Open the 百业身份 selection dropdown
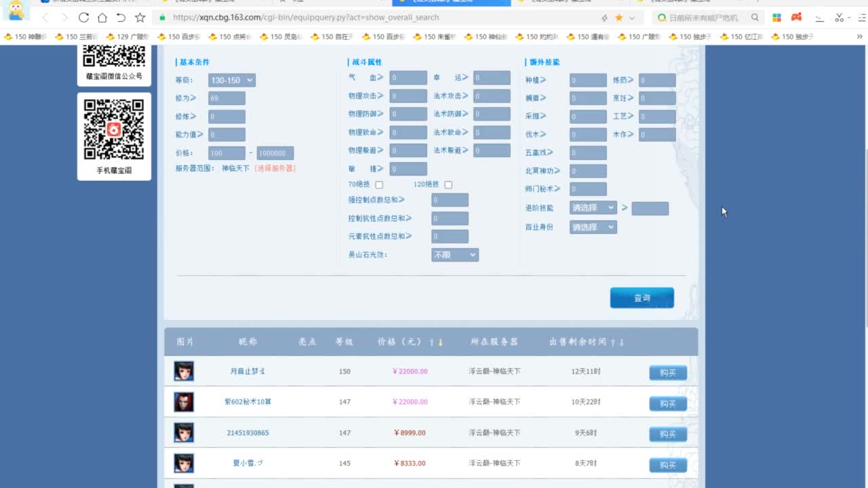This screenshot has width=868, height=488. click(593, 227)
